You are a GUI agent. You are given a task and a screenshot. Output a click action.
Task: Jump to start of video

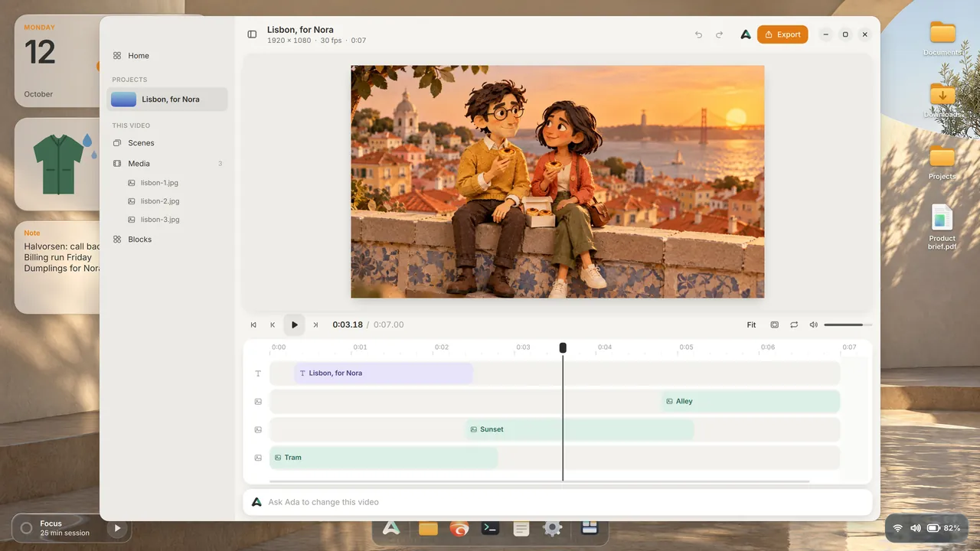(x=253, y=325)
